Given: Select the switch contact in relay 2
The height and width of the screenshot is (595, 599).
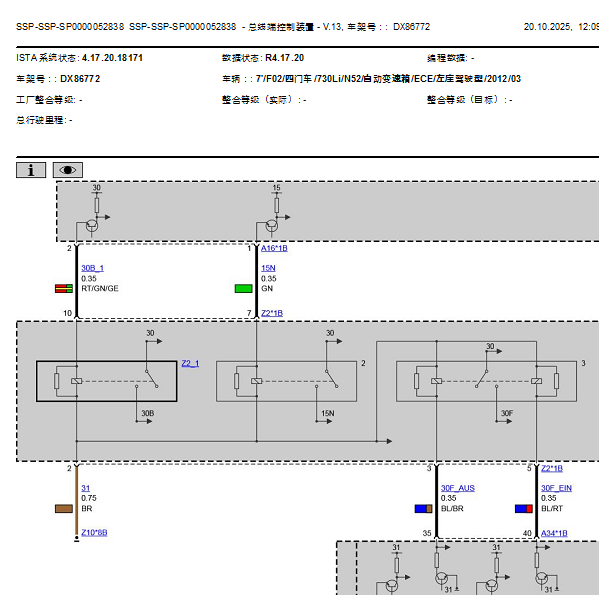Looking at the screenshot, I should coord(332,379).
